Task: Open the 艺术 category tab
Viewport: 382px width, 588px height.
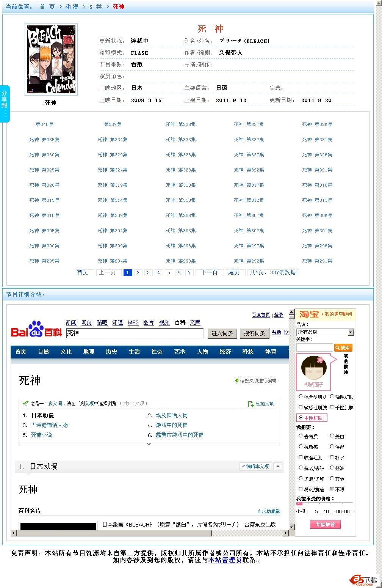Action: pos(180,352)
